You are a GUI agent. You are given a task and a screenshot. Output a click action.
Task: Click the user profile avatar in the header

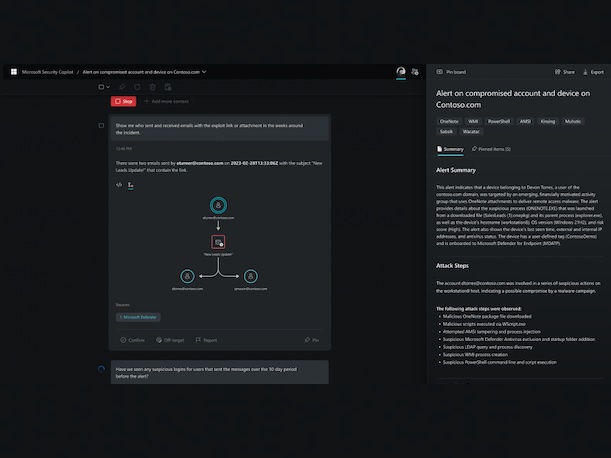point(401,72)
